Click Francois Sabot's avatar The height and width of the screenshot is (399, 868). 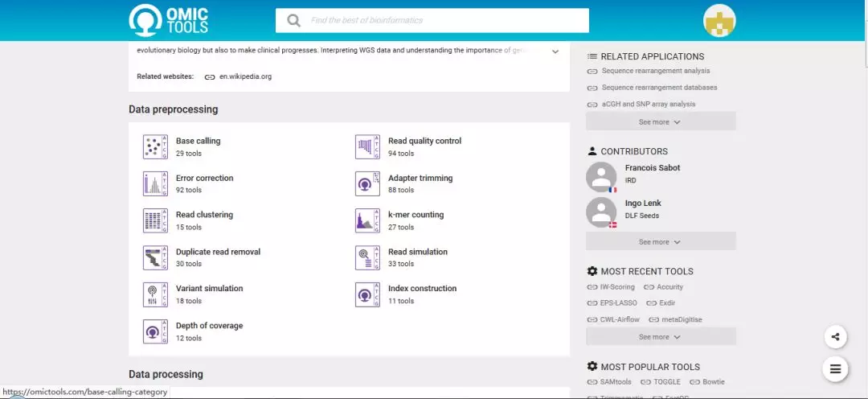click(x=601, y=177)
